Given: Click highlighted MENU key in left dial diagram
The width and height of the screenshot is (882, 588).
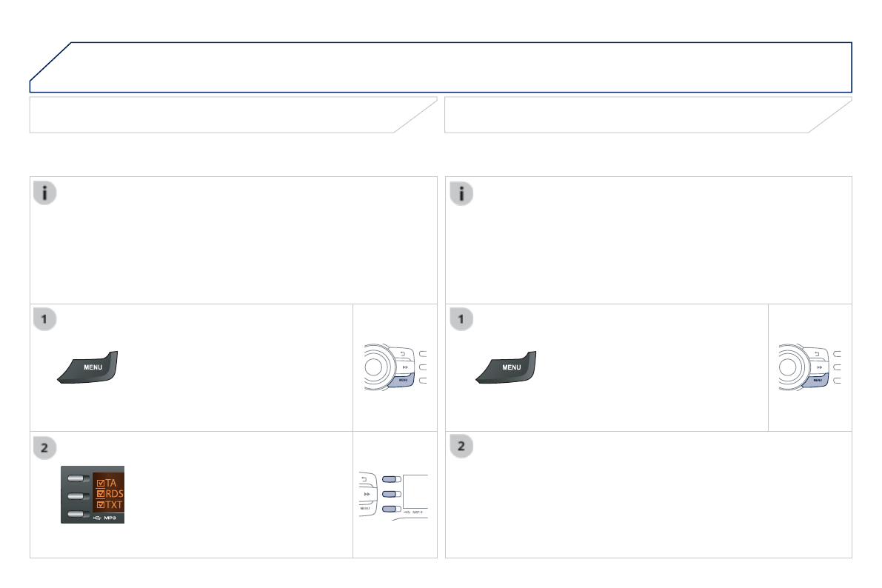Looking at the screenshot, I should tap(404, 379).
